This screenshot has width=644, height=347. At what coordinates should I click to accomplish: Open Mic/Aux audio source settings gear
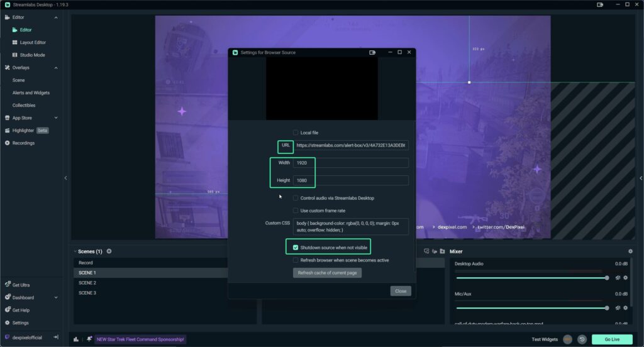(625, 308)
